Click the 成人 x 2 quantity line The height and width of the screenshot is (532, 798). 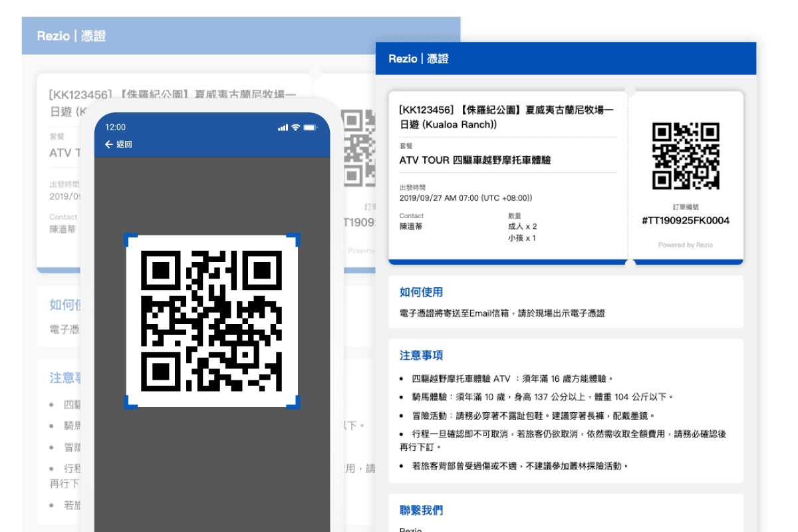522,226
